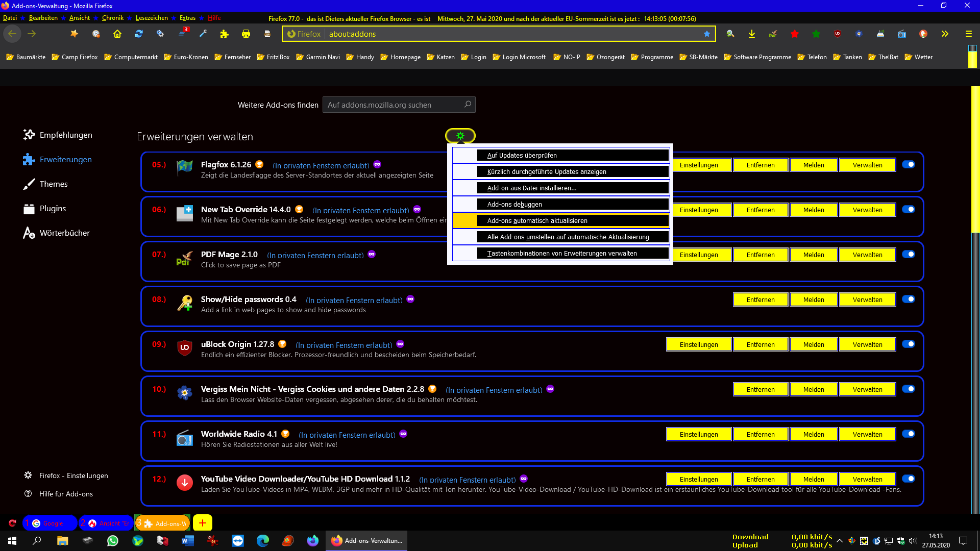
Task: Disable YouTube Video Downloader toggle switch
Action: coord(909,479)
